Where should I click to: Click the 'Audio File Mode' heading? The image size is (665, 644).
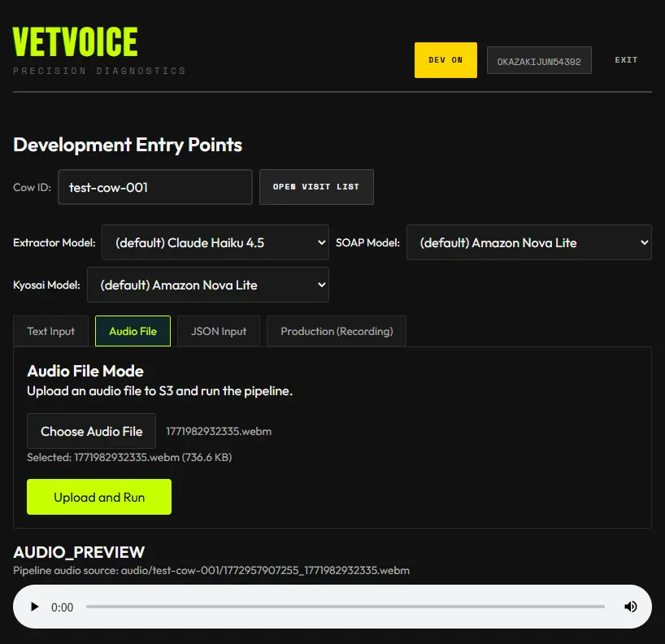(x=85, y=371)
